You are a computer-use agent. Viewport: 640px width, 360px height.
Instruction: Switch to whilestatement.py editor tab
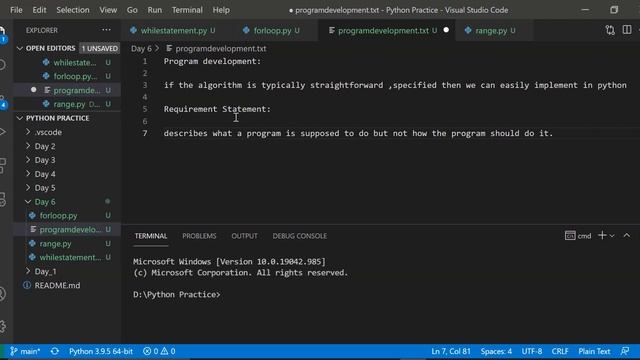point(173,31)
